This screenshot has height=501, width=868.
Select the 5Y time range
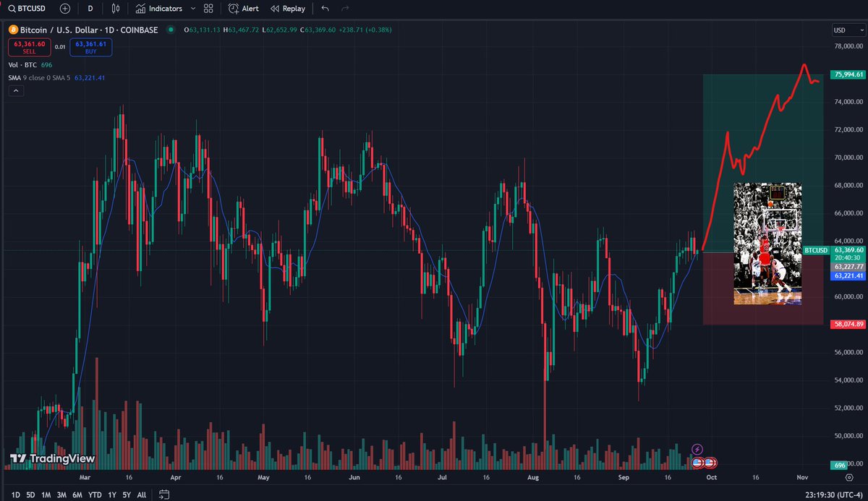tap(127, 494)
